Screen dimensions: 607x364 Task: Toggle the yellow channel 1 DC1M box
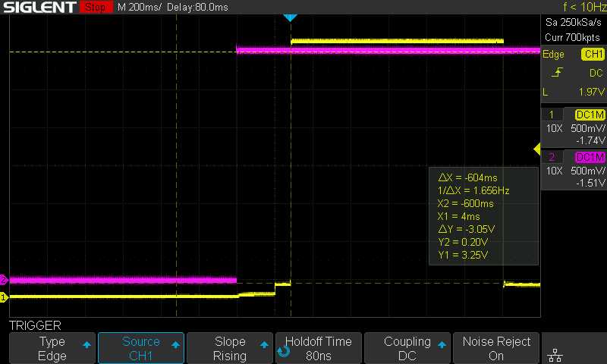click(590, 114)
